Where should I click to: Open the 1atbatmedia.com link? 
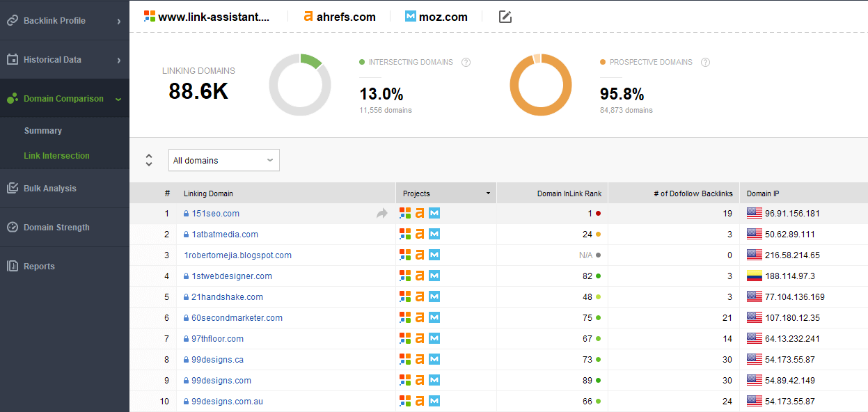[x=225, y=235]
